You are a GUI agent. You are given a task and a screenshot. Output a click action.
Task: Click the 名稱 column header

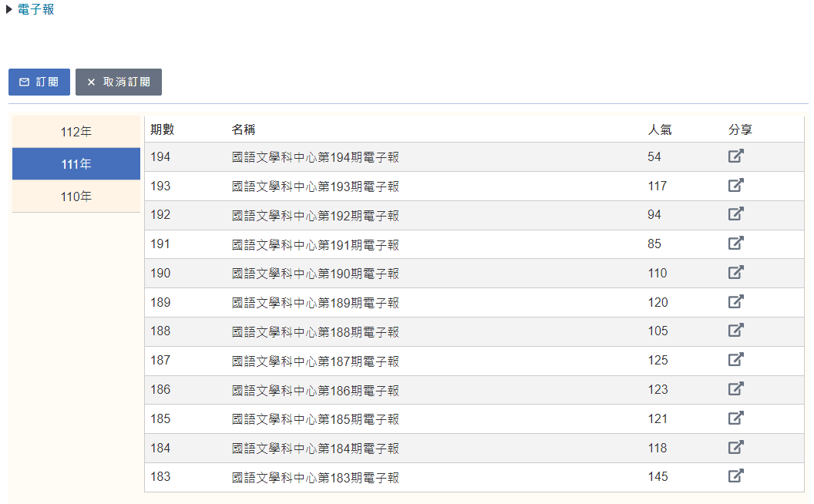pos(244,129)
